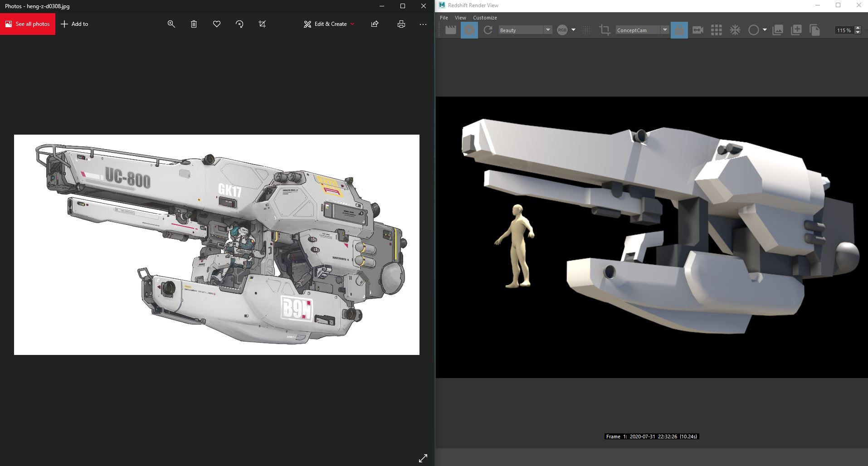This screenshot has width=868, height=466.
Task: Expand the RGB channel dropdown arrow
Action: 573,30
